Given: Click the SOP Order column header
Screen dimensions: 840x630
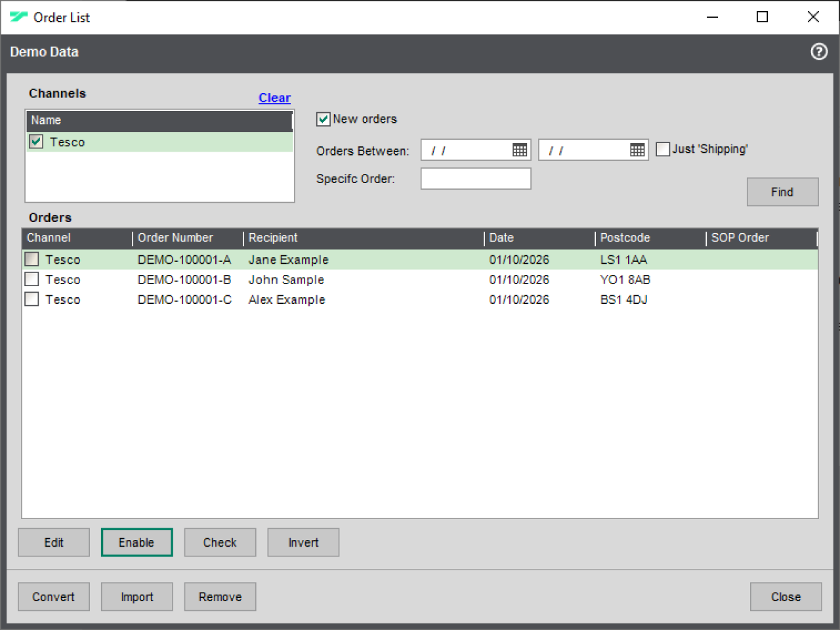Looking at the screenshot, I should point(762,238).
